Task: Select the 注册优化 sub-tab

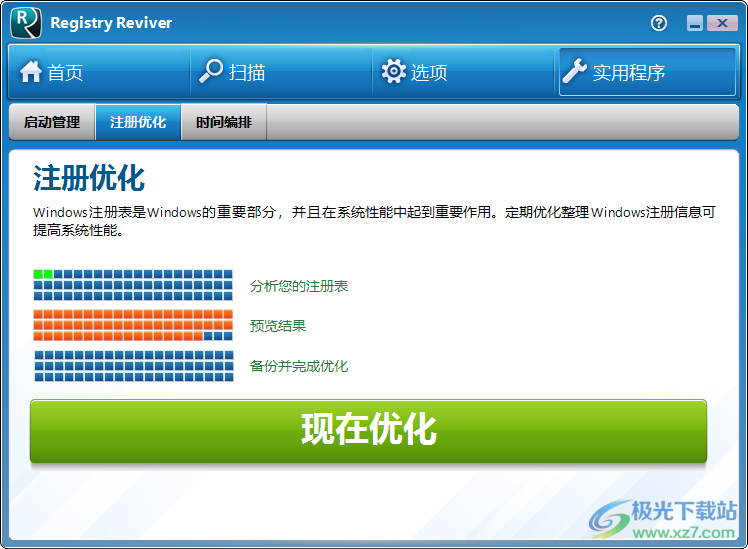Action: tap(138, 122)
